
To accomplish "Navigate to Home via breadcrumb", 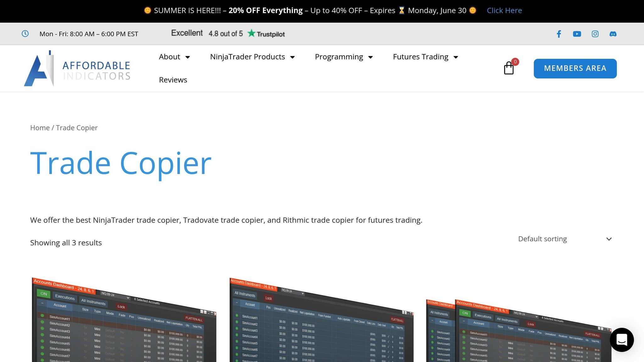I will point(40,128).
